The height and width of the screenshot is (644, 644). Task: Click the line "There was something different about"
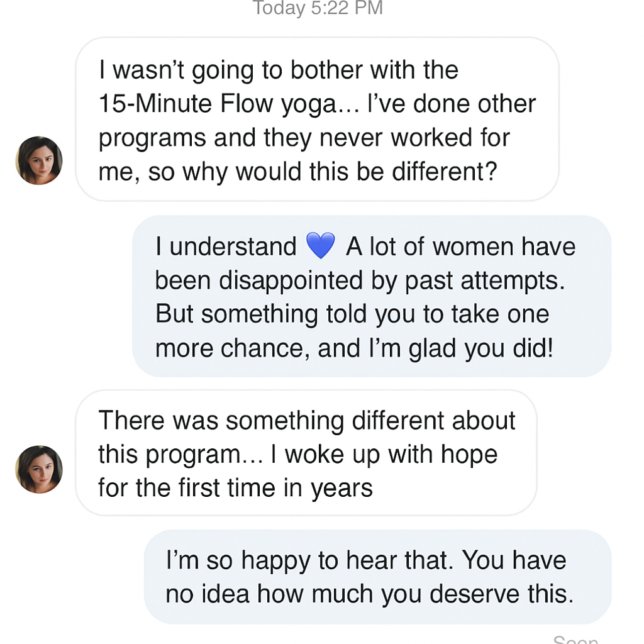tap(306, 420)
